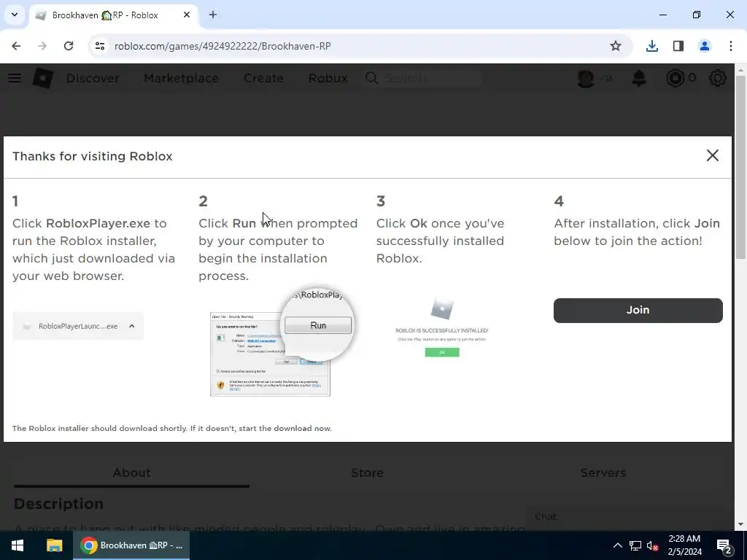This screenshot has height=560, width=747.
Task: Switch to the About tab
Action: coord(131,472)
